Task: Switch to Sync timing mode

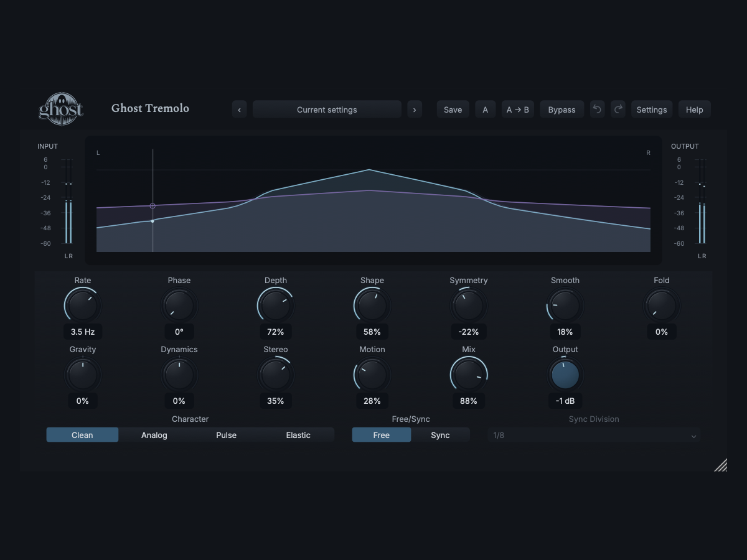Action: pyautogui.click(x=440, y=435)
